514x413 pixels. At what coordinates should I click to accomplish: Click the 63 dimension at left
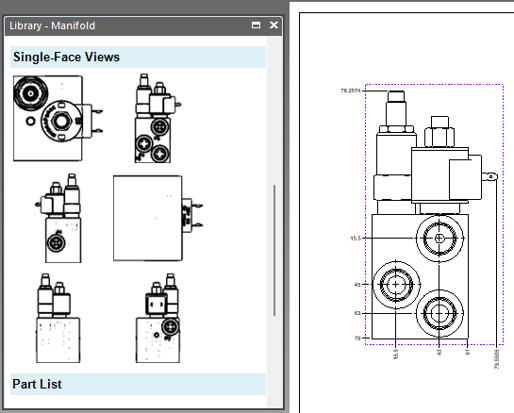pyautogui.click(x=357, y=313)
